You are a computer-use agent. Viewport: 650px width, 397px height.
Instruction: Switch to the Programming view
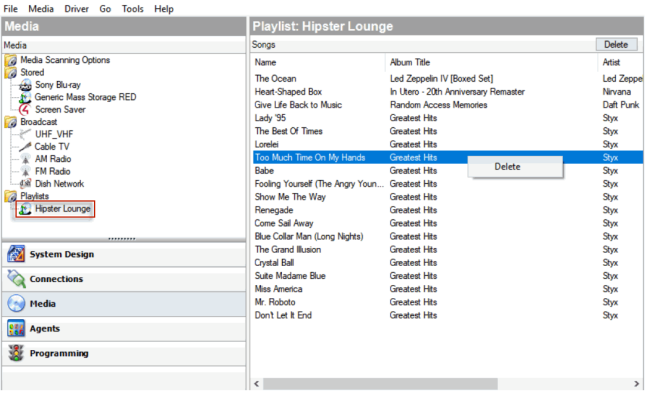(x=124, y=353)
